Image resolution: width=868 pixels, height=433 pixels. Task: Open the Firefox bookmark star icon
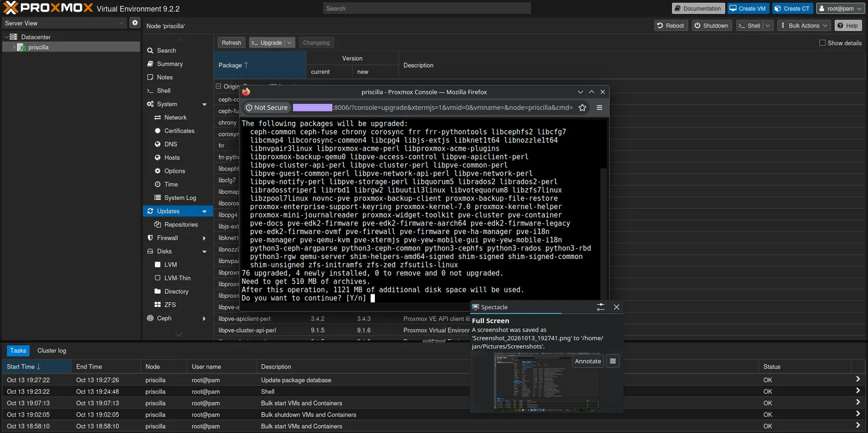point(582,107)
